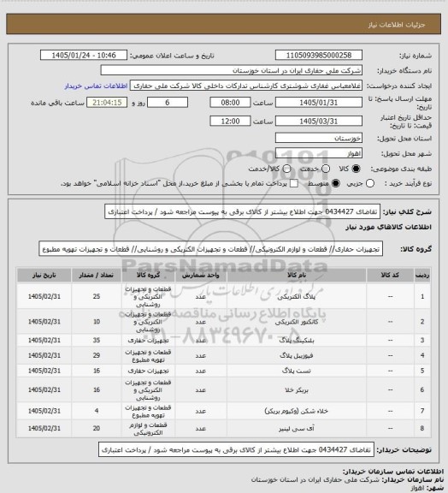Screen dimensions: 448x493
Task: Select the خلاء شکن (وکیوم بریکر) item name
Action: [297, 411]
